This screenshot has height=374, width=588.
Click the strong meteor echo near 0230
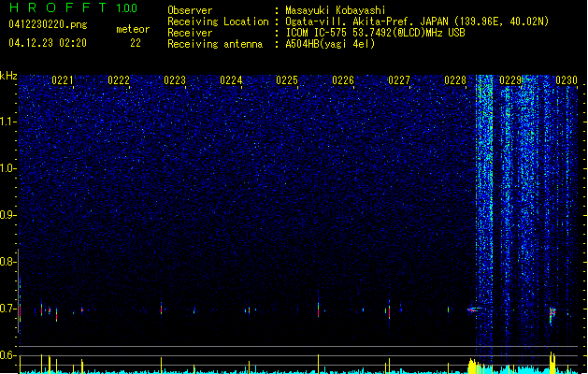pyautogui.click(x=552, y=315)
